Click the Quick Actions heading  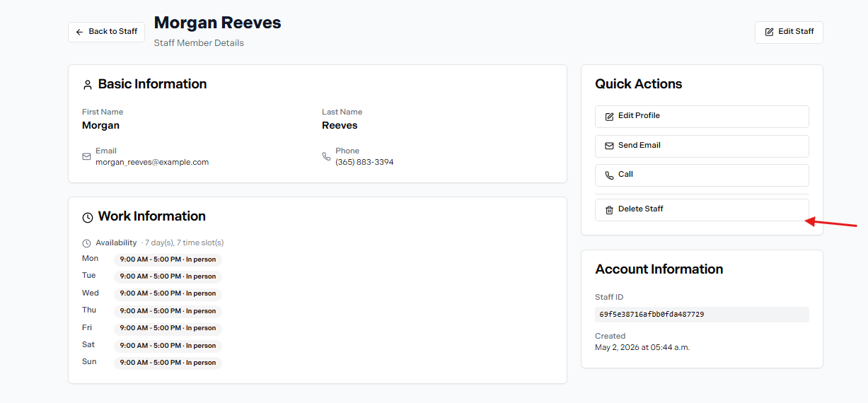tap(638, 84)
